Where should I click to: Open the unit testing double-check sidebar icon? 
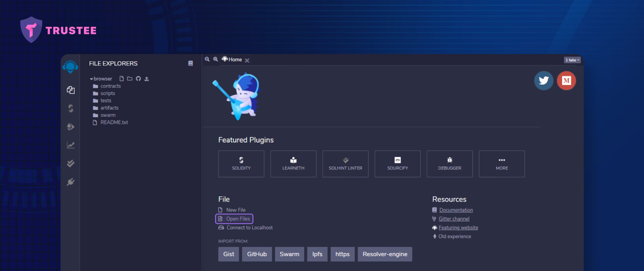click(x=70, y=163)
